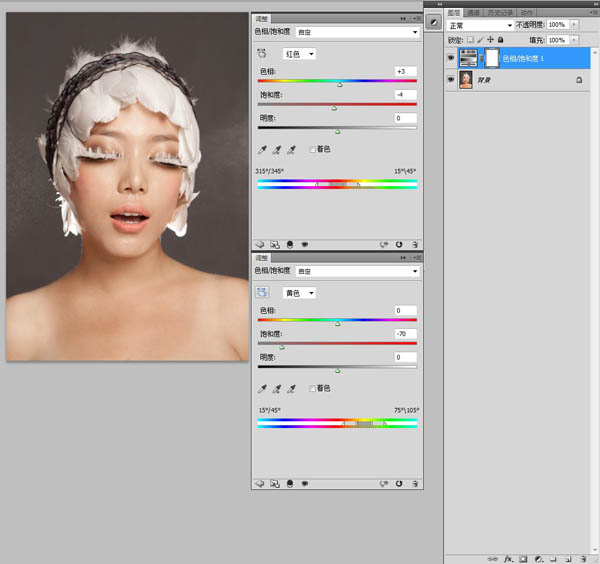Open the 黄色 color range dropdown
The image size is (600, 564).
point(300,293)
